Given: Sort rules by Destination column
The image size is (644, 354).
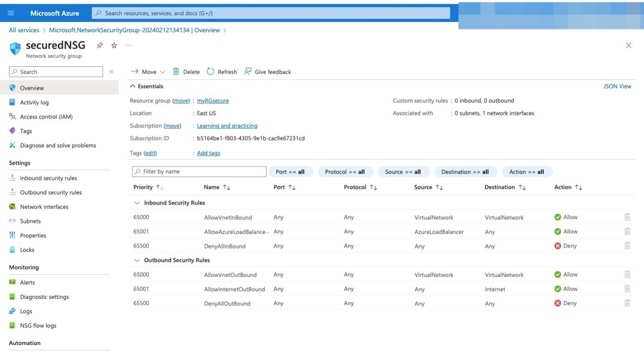Looking at the screenshot, I should coord(522,187).
